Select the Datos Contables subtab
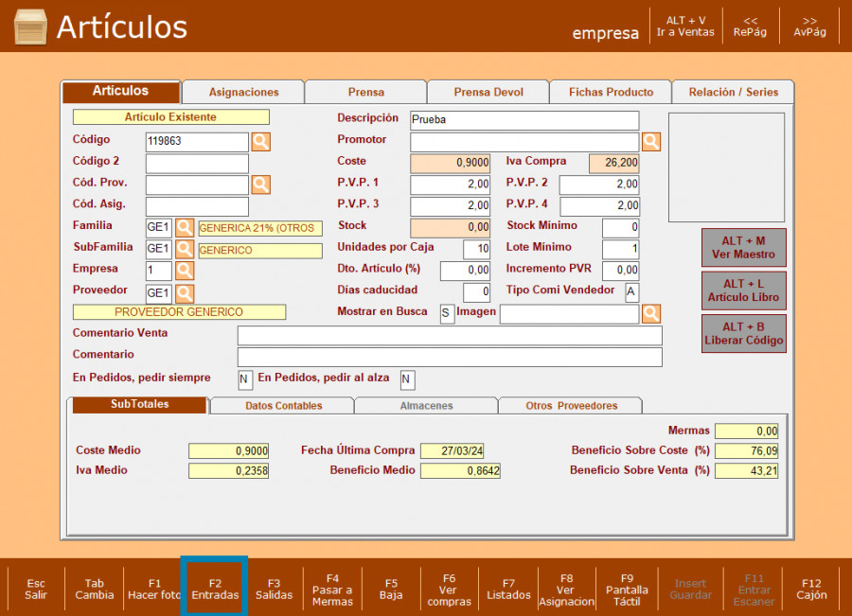This screenshot has width=852, height=616. click(283, 405)
